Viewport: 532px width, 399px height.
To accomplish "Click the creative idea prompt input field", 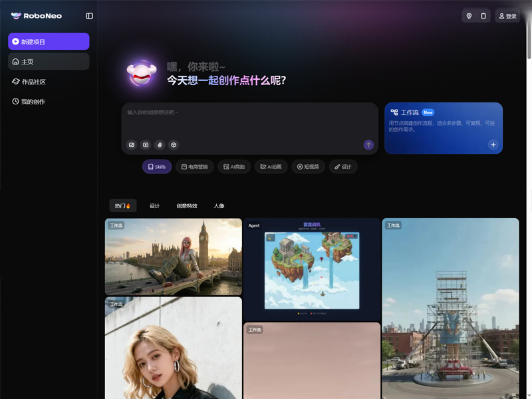I will tap(249, 120).
